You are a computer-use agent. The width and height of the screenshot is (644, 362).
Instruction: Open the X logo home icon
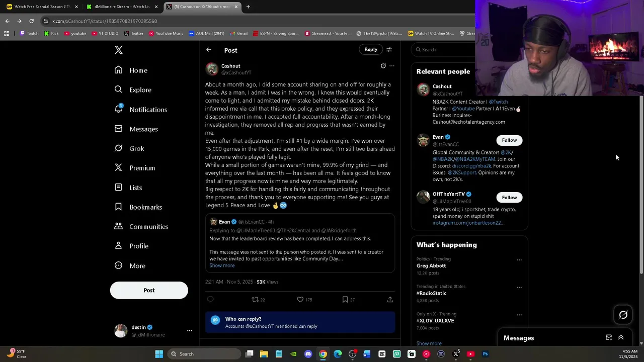[118, 50]
